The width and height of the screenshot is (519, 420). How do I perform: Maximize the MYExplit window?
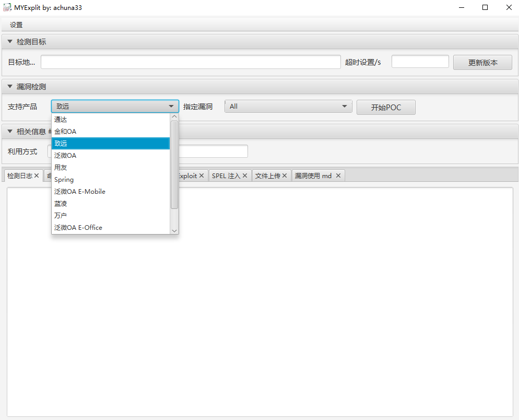[x=485, y=7]
